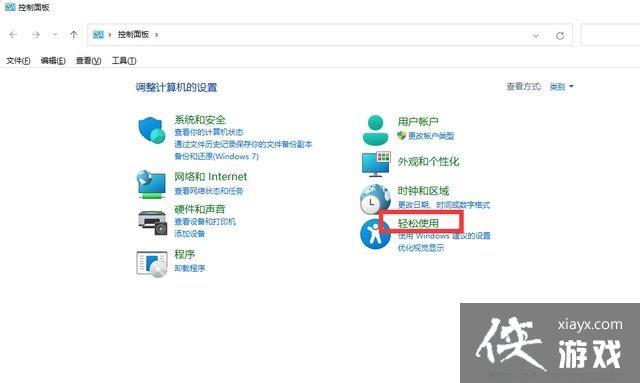Select 控制面板 breadcrumb in address bar

pyautogui.click(x=133, y=35)
